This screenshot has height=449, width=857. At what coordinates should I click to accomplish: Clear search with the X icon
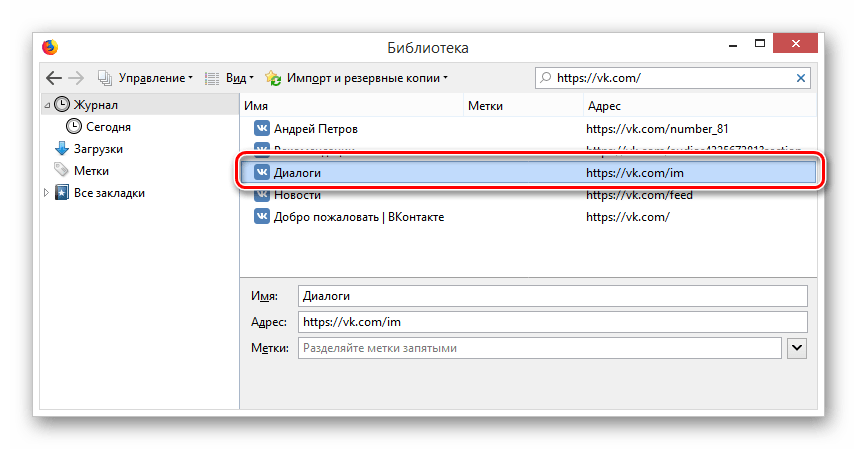pos(800,78)
